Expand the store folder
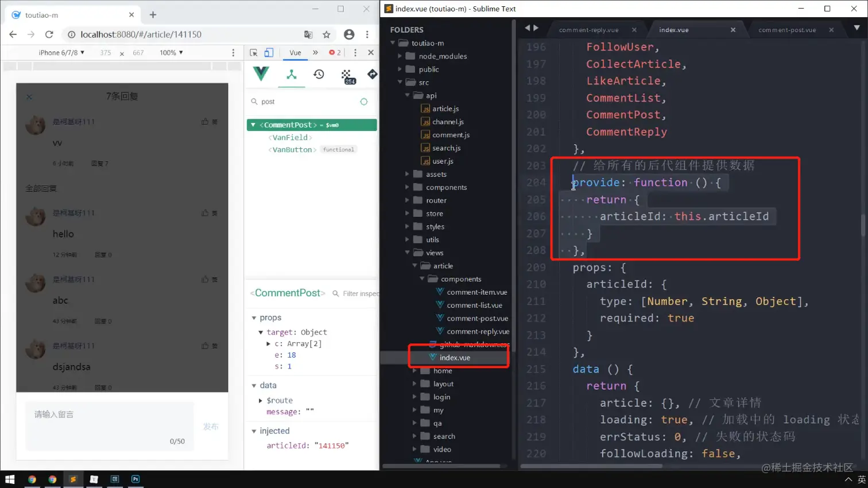This screenshot has width=868, height=488. [407, 214]
